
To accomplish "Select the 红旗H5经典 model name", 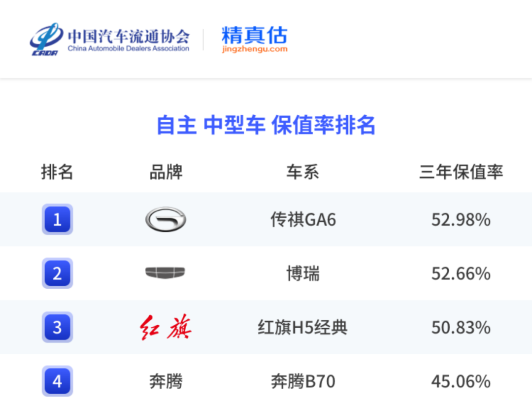I will point(302,328).
